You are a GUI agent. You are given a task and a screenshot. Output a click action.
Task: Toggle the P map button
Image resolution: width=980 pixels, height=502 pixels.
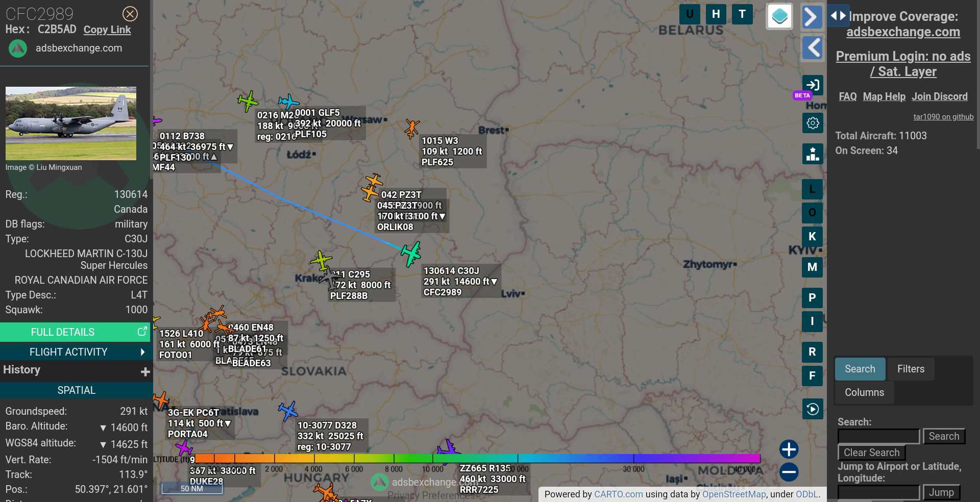812,298
